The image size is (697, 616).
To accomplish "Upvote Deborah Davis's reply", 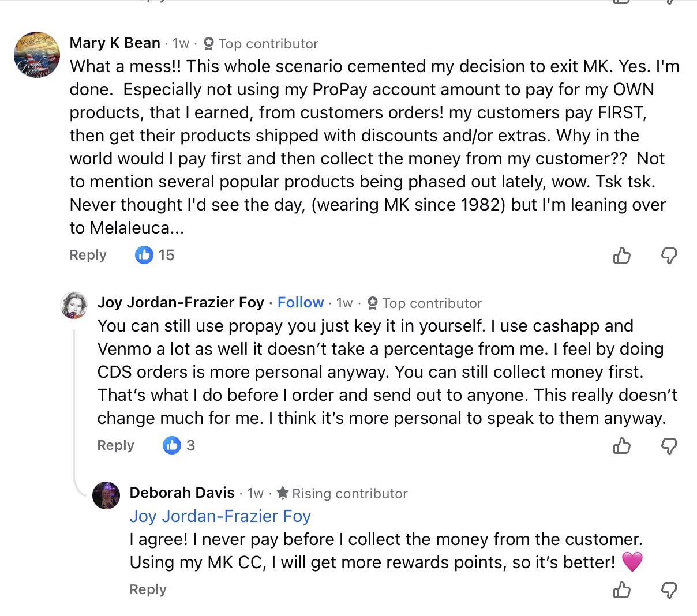I will [621, 589].
